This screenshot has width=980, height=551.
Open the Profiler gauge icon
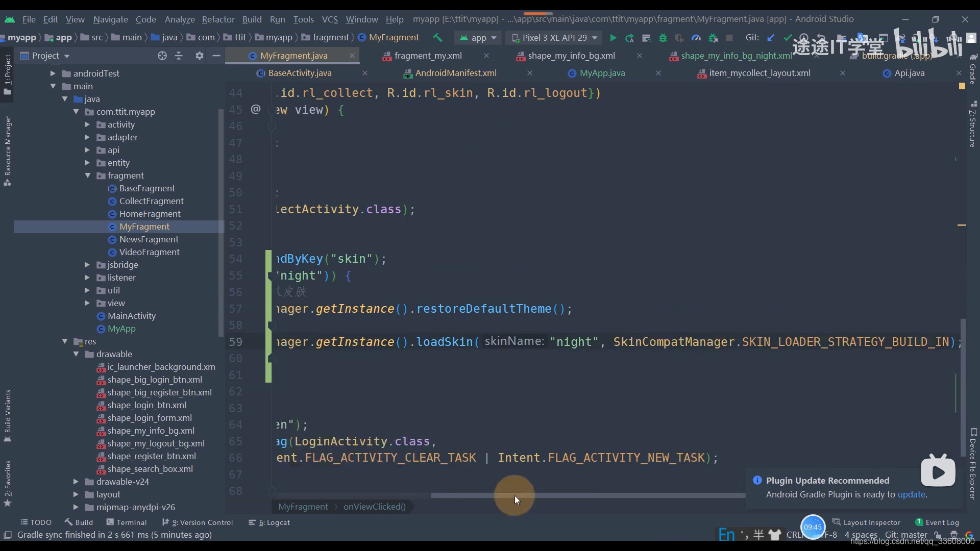coord(696,38)
